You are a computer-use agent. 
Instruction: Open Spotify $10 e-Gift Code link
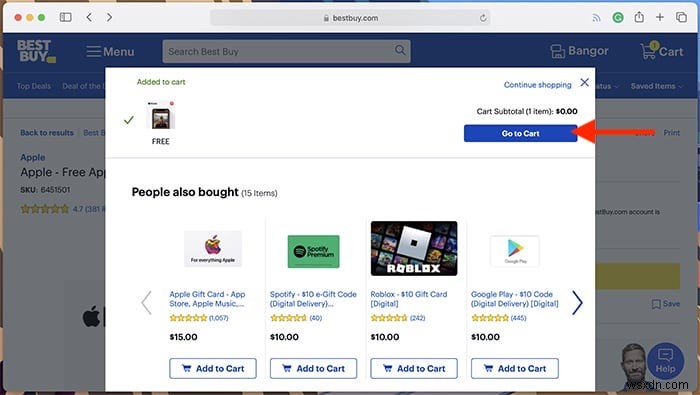pos(313,299)
